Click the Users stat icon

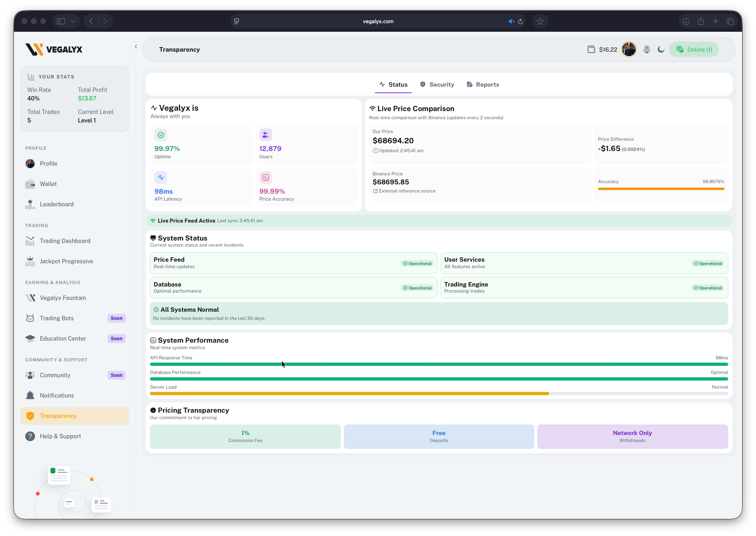point(266,135)
